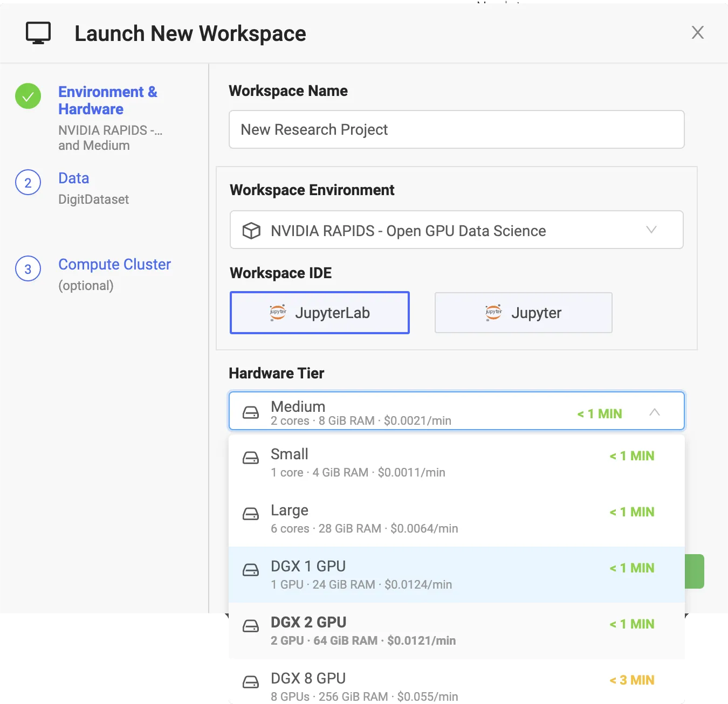The height and width of the screenshot is (704, 728).
Task: Click the drive icon beside DGX 1 GPU
Action: pyautogui.click(x=251, y=570)
